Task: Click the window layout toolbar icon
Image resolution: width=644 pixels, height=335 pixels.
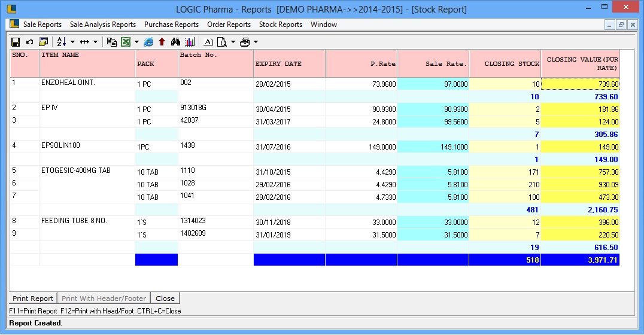Action: pyautogui.click(x=43, y=42)
